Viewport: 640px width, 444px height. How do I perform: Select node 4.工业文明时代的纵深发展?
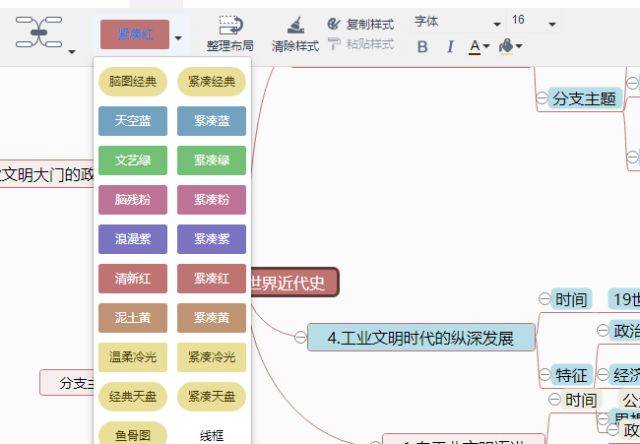(x=421, y=337)
